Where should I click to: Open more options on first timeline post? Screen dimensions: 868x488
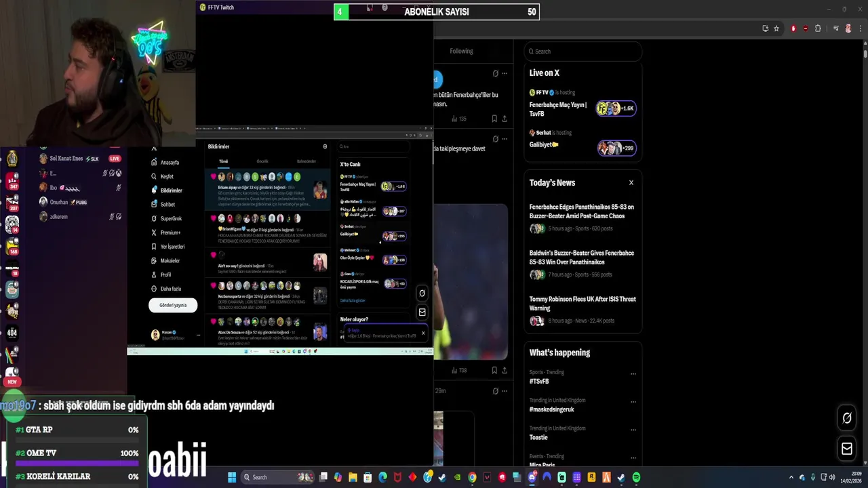[505, 73]
